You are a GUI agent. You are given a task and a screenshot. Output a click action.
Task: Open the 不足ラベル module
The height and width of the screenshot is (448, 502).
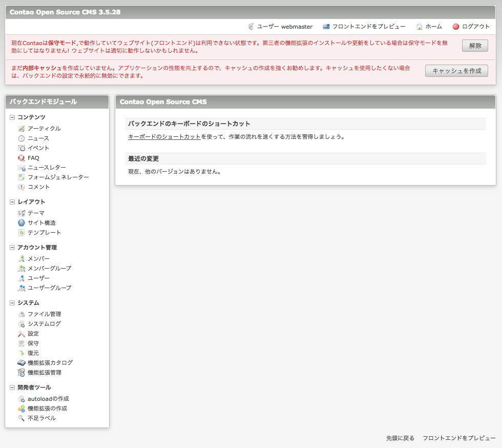click(41, 418)
